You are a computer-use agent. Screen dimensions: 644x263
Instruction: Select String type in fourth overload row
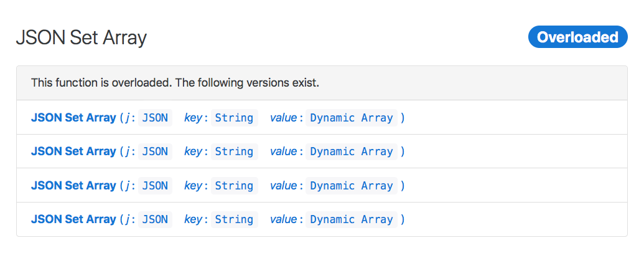click(234, 219)
